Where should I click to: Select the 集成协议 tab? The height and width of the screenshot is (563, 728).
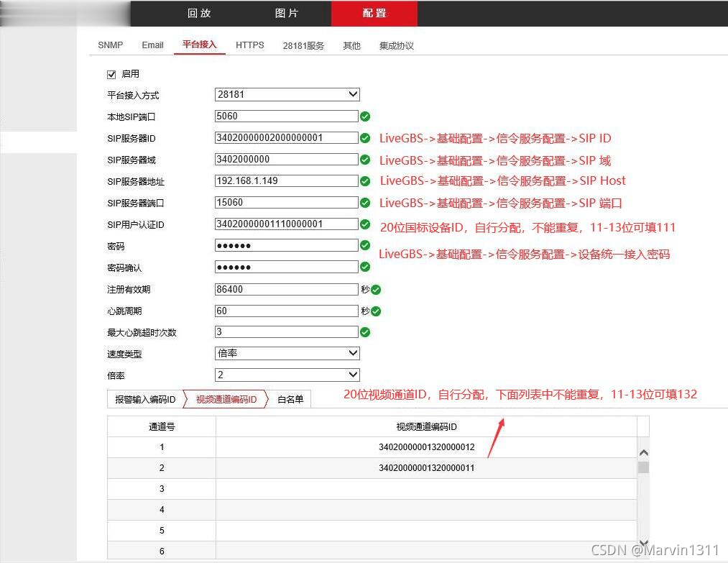click(x=396, y=45)
